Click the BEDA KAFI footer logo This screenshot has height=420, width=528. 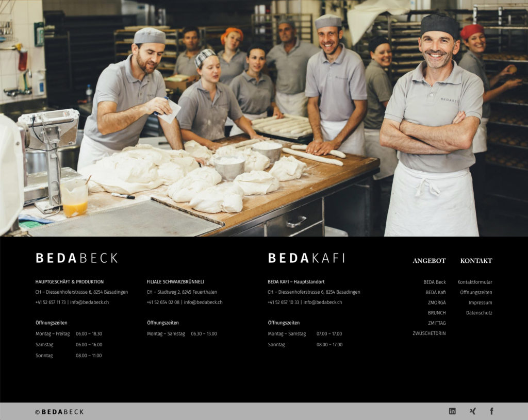click(x=306, y=258)
